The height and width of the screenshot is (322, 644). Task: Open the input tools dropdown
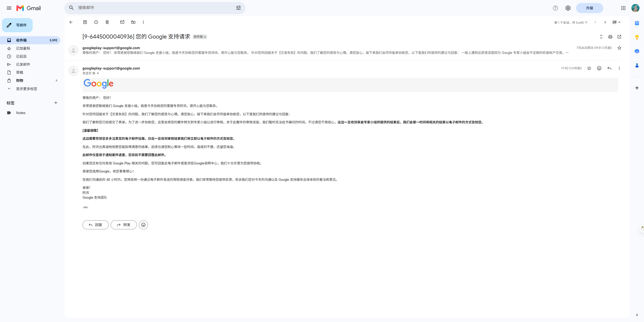pos(616,22)
